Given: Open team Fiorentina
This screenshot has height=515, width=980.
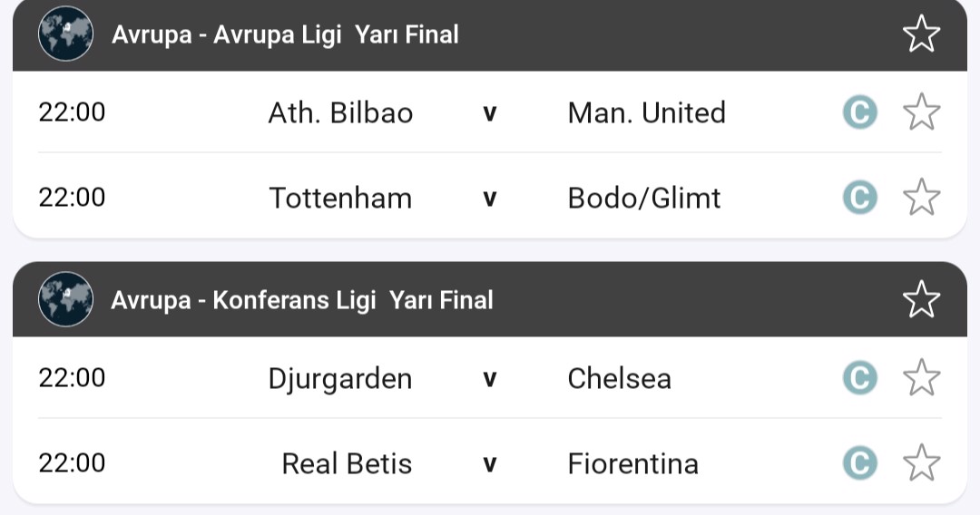Looking at the screenshot, I should 632,463.
